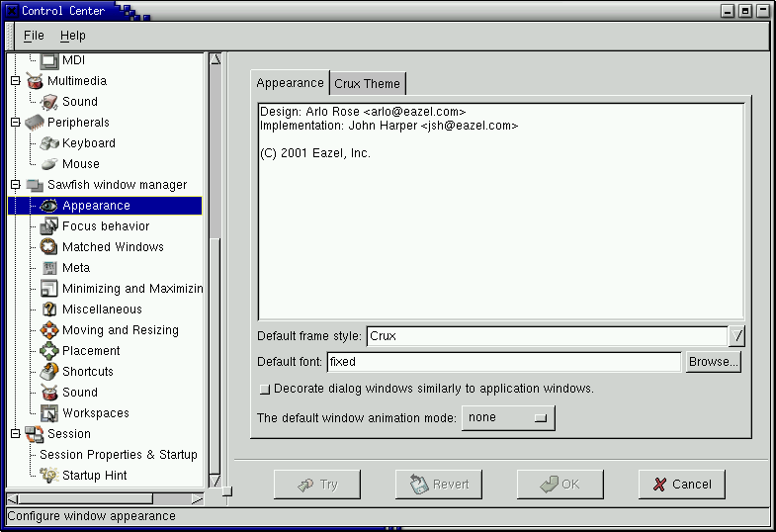776x532 pixels.
Task: Collapse the Peripherals tree node
Action: click(x=15, y=123)
